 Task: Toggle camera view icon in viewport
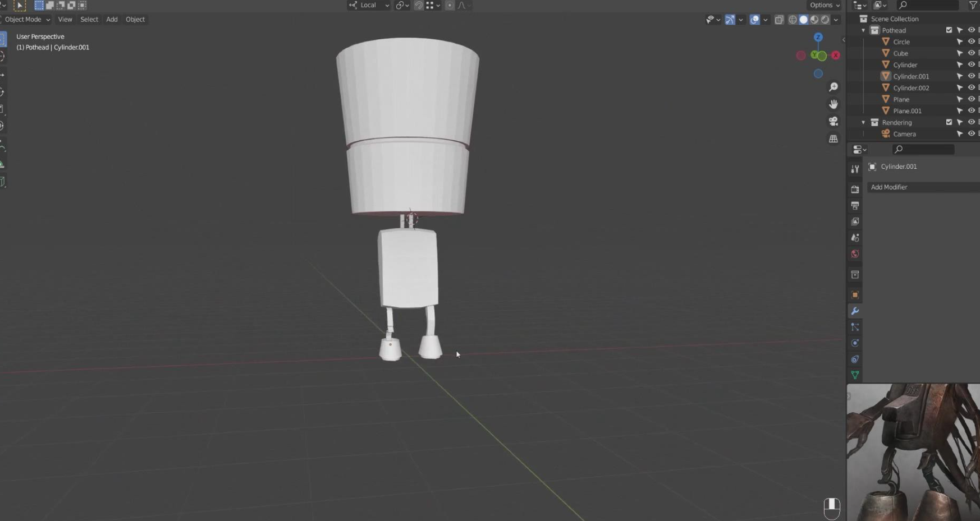(834, 121)
